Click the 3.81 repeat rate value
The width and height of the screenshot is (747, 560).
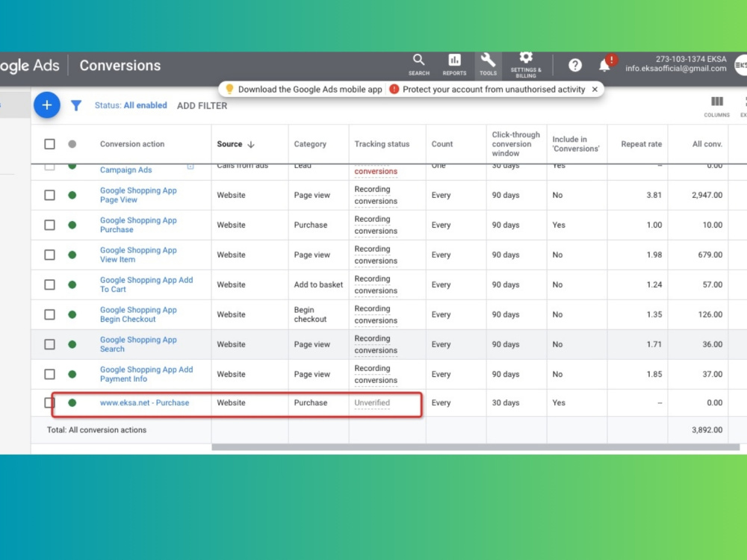[x=654, y=195]
